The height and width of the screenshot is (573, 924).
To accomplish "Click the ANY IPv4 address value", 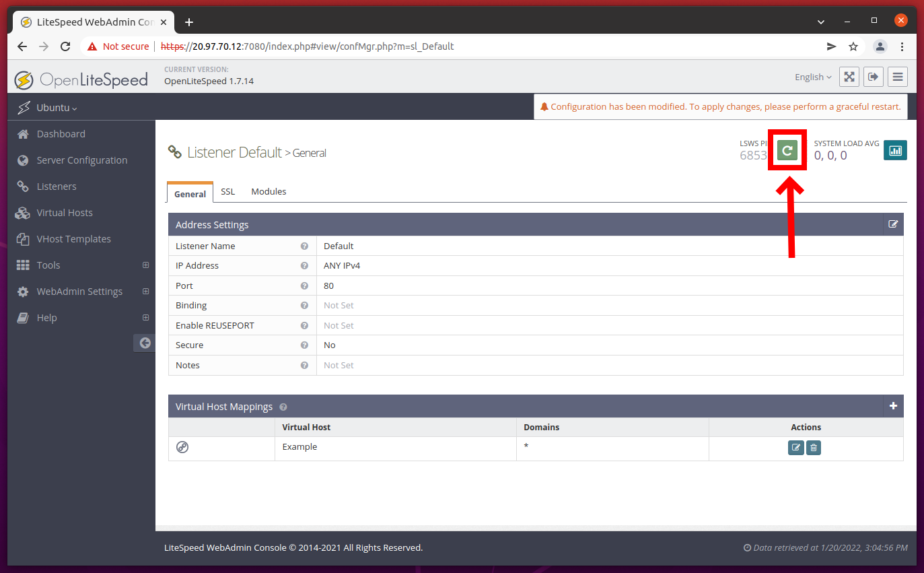I will point(342,265).
